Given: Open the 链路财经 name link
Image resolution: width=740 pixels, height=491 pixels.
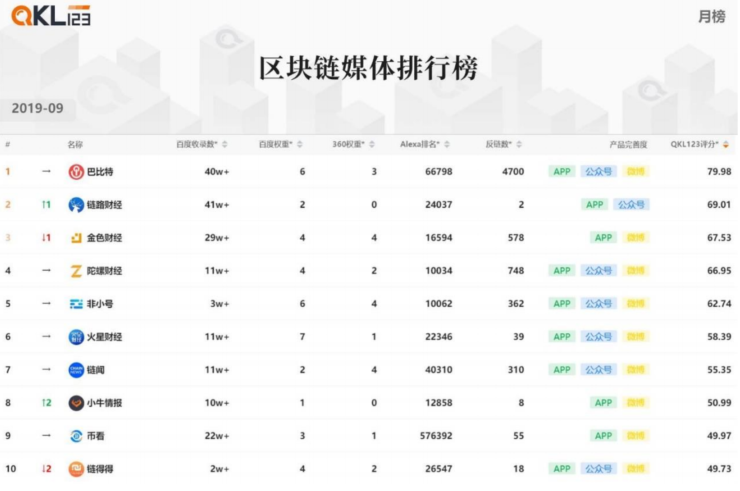Looking at the screenshot, I should point(104,205).
